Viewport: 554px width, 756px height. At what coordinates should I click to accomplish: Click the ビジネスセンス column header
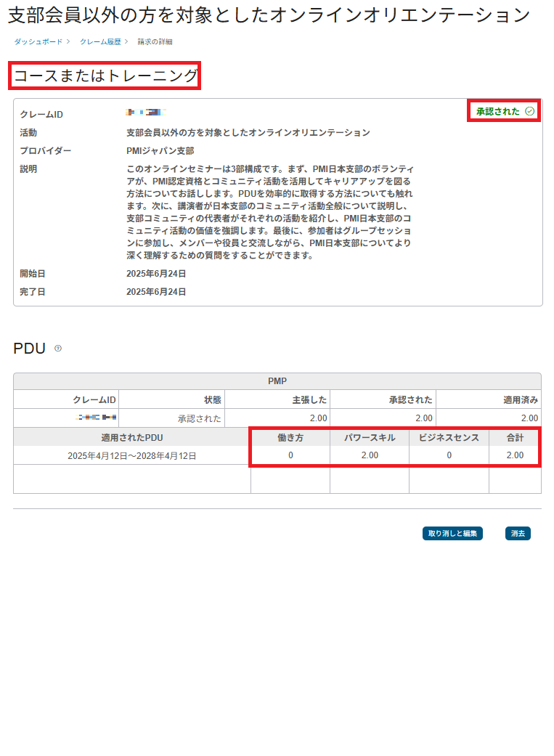(449, 437)
